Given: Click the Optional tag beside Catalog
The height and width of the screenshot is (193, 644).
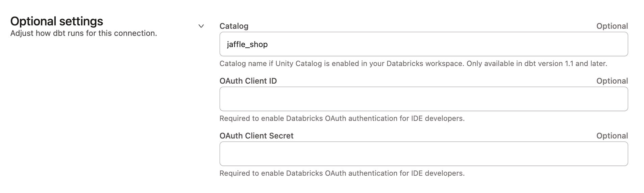Looking at the screenshot, I should point(612,26).
